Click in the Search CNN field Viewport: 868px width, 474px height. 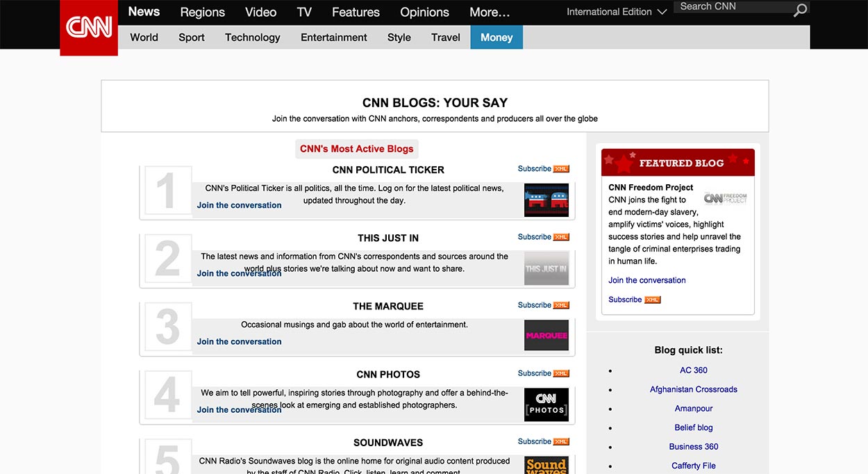pyautogui.click(x=733, y=7)
